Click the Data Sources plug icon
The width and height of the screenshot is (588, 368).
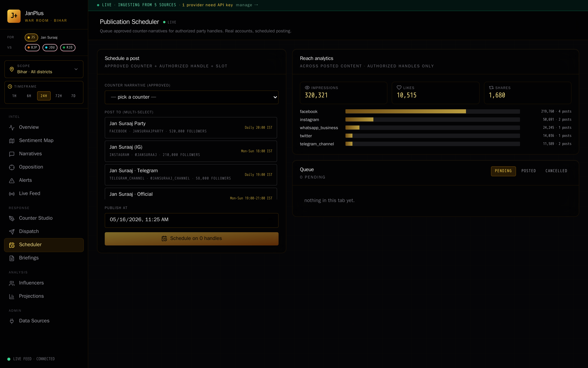click(12, 321)
